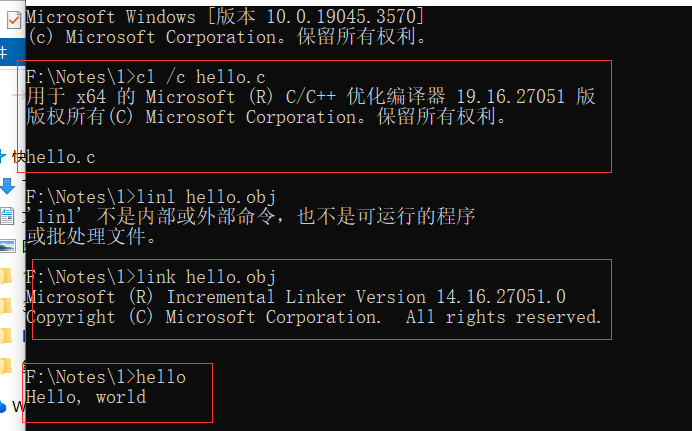Click the "或批处理文件。" text line
Screen dimensions: 692x431
90,237
